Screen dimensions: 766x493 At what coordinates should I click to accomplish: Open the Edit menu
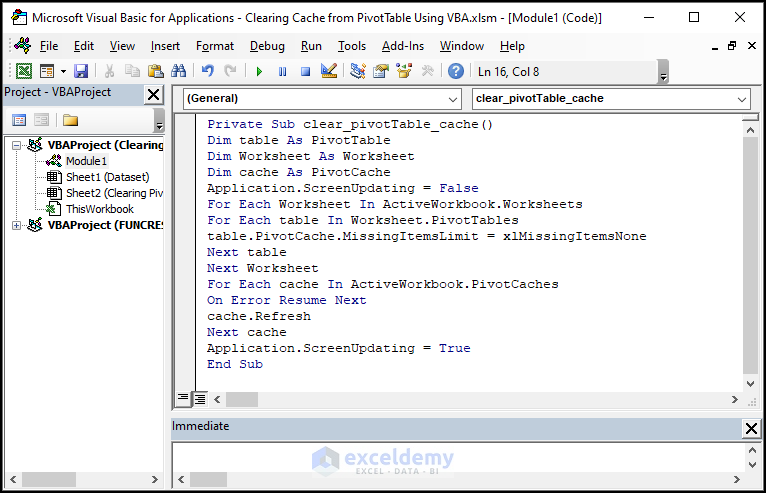pyautogui.click(x=84, y=46)
